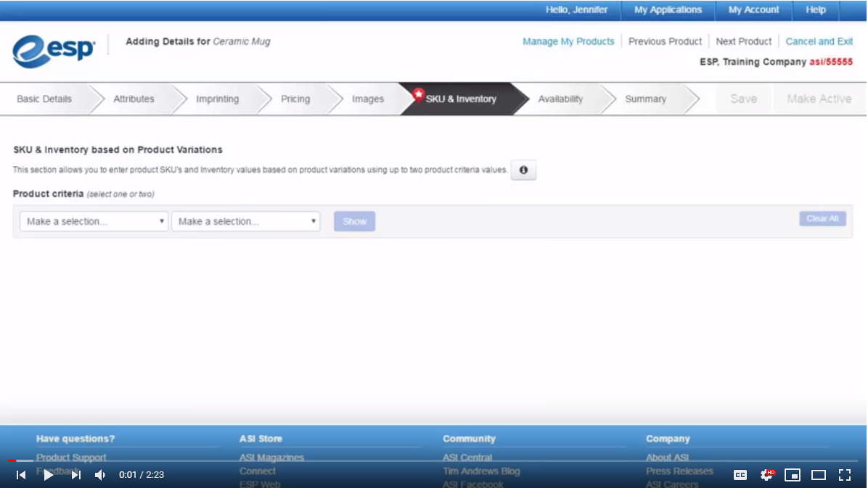Skip to the previous video
Screen dimensions: 868x488
[21, 475]
